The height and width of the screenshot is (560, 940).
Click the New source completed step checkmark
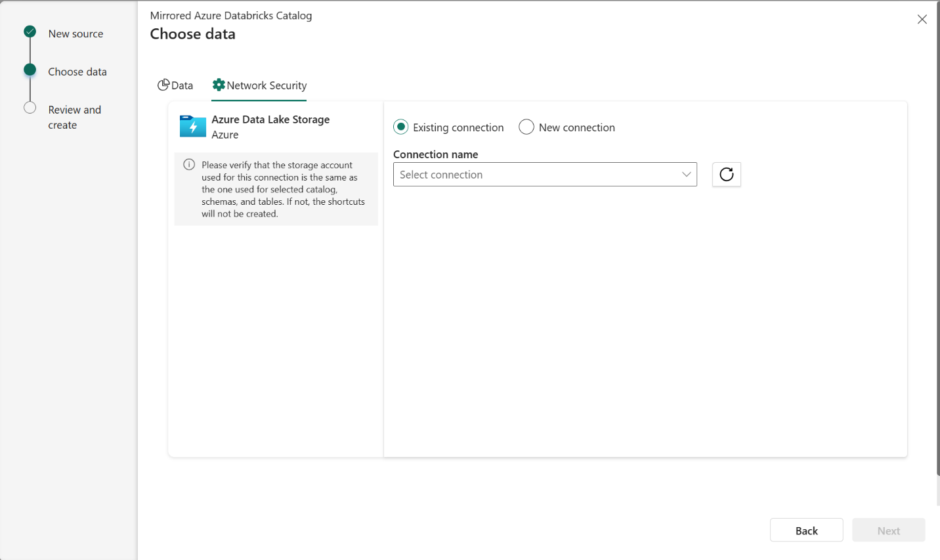[30, 32]
